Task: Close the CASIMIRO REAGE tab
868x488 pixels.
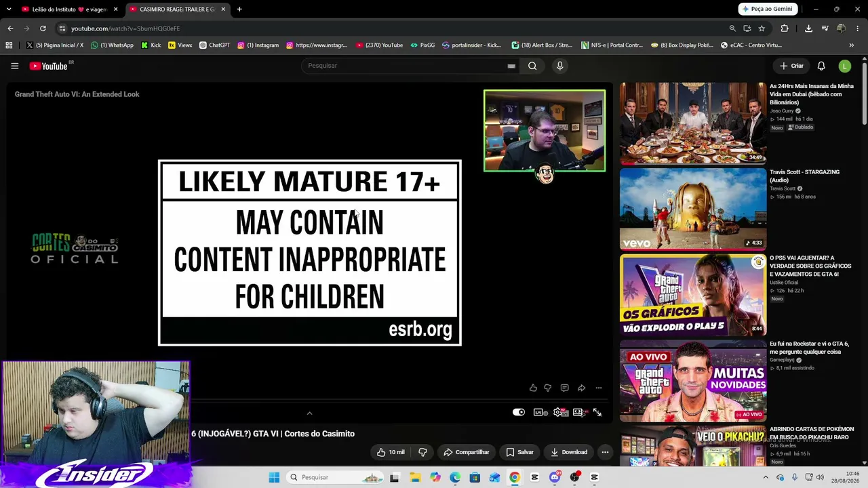Action: pos(223,9)
